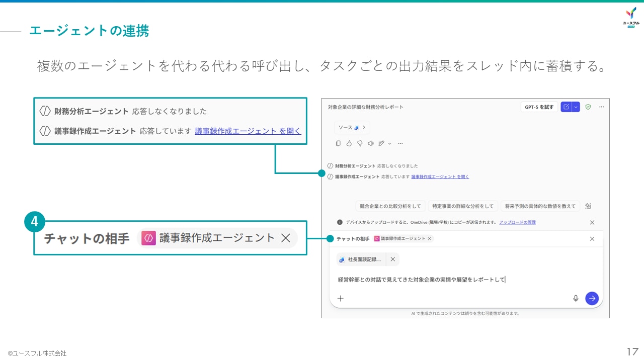Send the message with the blue arrow

[592, 298]
